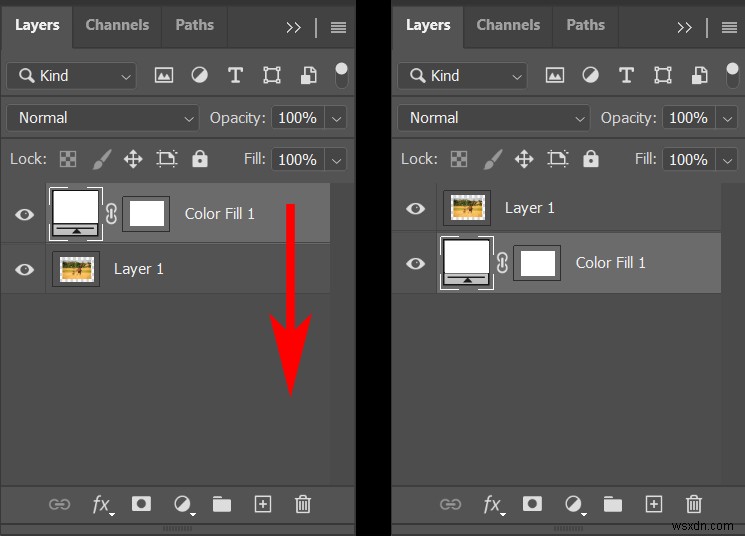Screen dimensions: 745x536
Task: Filter for pixel layers in left panel
Action: point(164,75)
